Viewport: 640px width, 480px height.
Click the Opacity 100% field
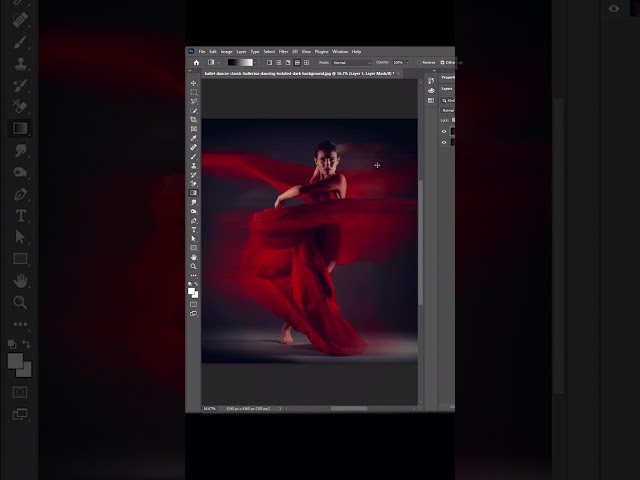(398, 62)
